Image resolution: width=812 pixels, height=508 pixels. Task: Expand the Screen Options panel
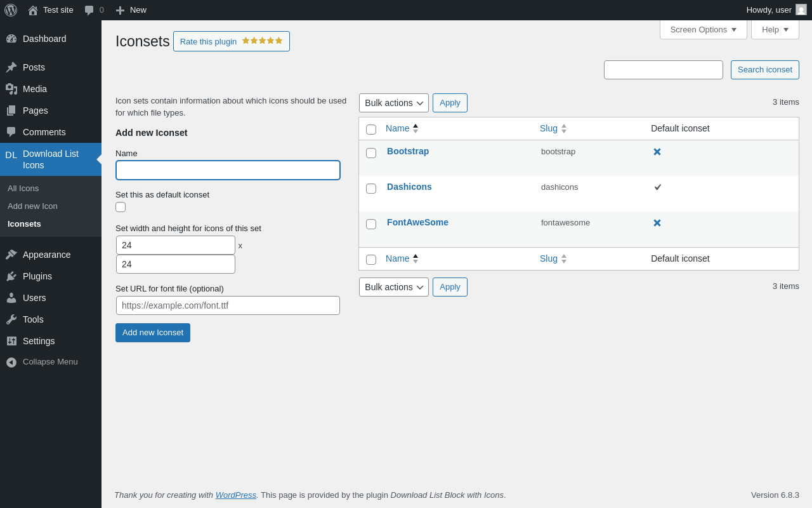click(x=704, y=29)
